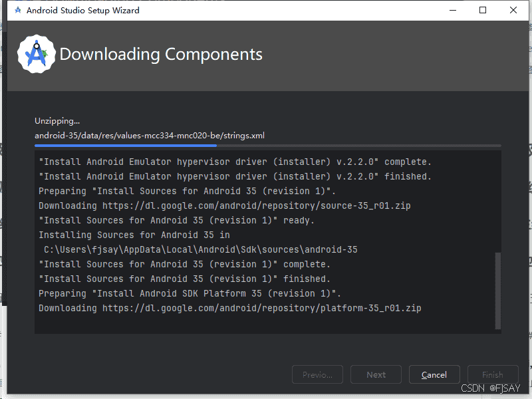Select the Install Sources complete log line
532x399 pixels.
click(186, 264)
